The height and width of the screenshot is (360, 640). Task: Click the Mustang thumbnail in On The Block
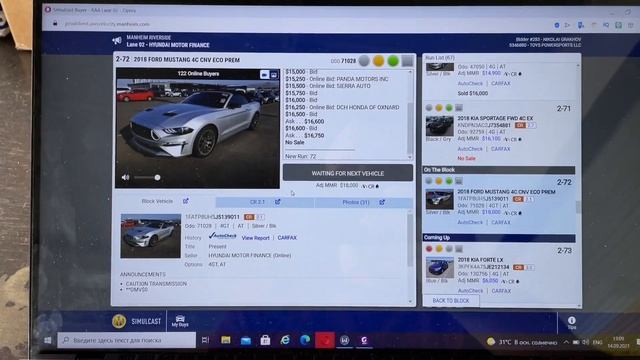439,200
